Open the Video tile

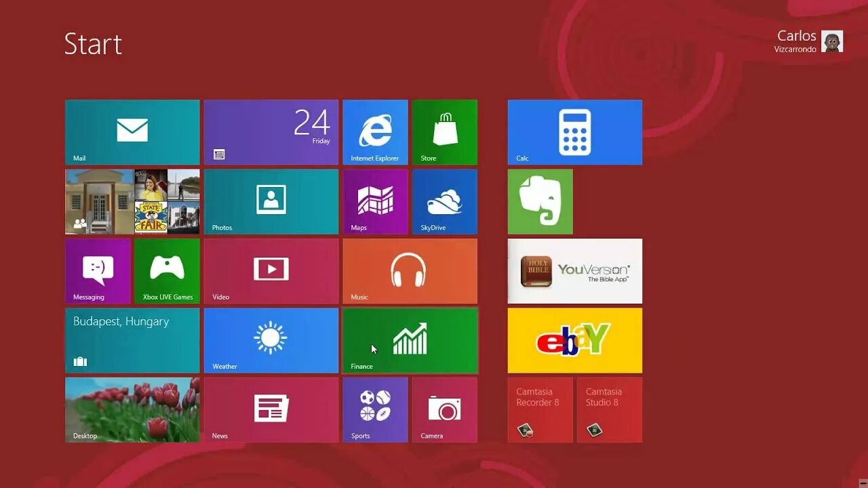(x=271, y=271)
